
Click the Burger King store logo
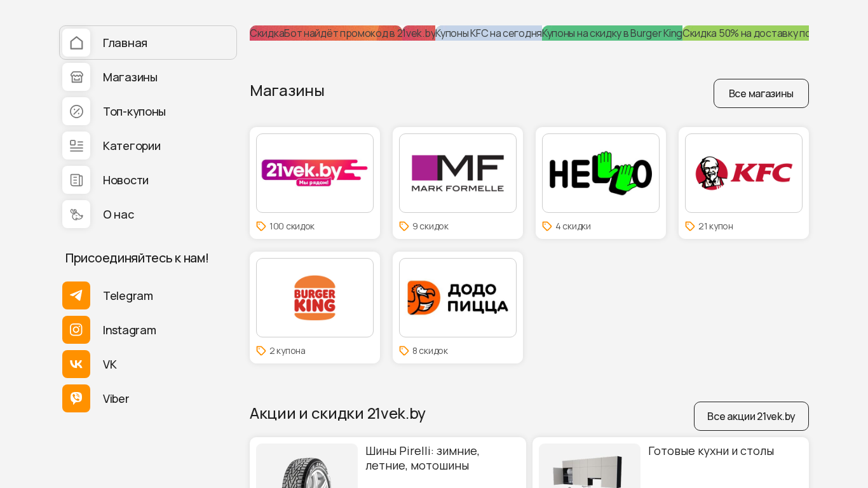pos(315,297)
